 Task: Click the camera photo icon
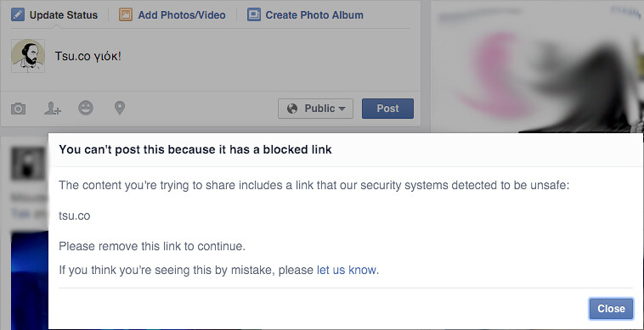coord(18,109)
